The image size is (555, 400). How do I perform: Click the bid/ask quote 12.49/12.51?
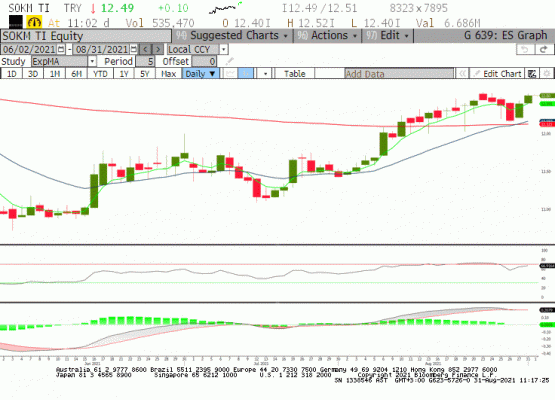point(320,8)
